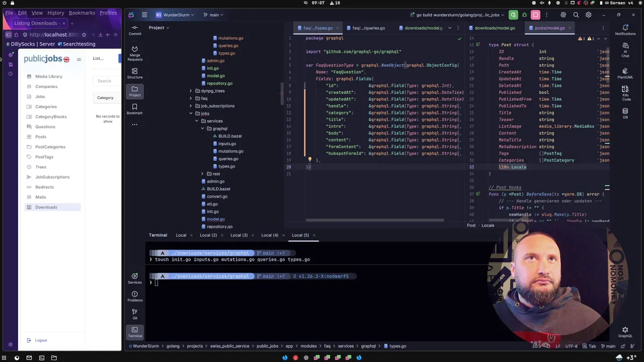
Task: Open JobSubscriptions in publicjobs sidebar
Action: coord(52,177)
